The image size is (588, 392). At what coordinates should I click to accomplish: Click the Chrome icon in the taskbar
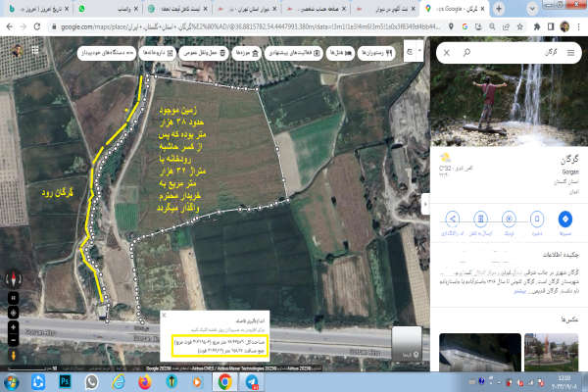[225, 382]
